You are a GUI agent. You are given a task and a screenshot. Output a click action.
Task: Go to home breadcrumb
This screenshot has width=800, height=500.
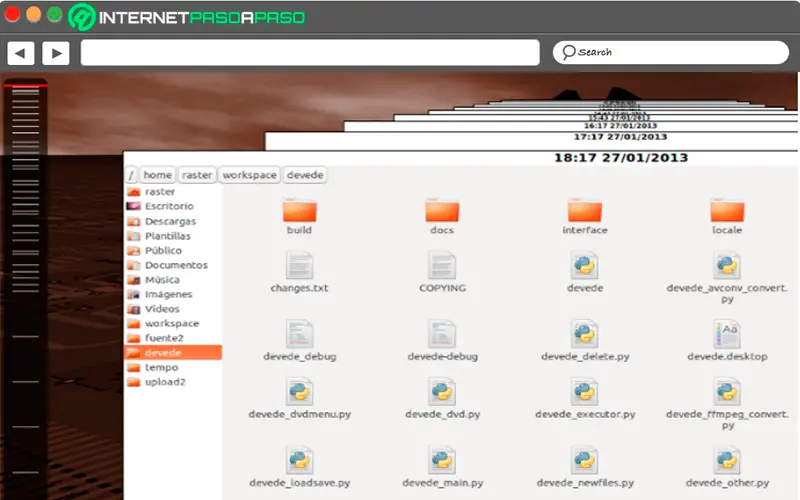[x=157, y=175]
